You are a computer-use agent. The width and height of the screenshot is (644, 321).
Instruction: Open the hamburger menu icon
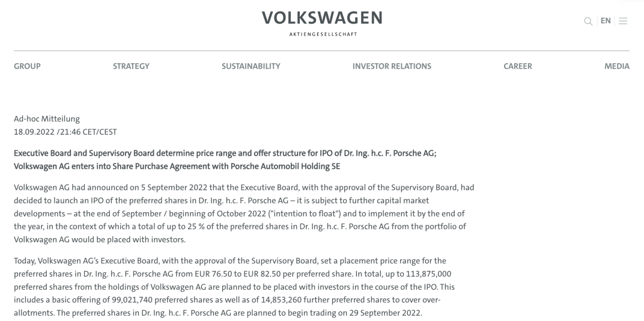[623, 21]
